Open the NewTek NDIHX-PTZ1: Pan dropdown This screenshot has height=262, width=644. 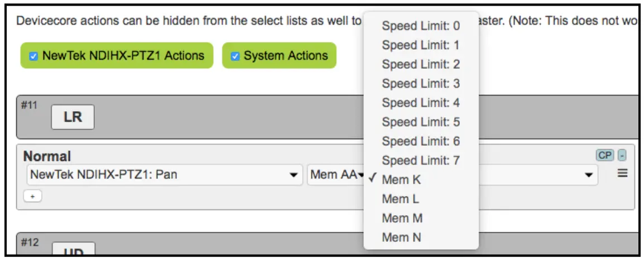point(164,175)
